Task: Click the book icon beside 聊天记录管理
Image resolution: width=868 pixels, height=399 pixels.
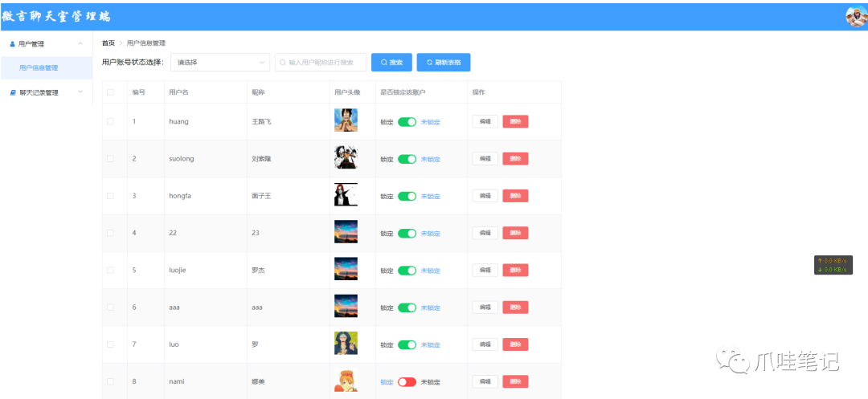Action: 13,93
